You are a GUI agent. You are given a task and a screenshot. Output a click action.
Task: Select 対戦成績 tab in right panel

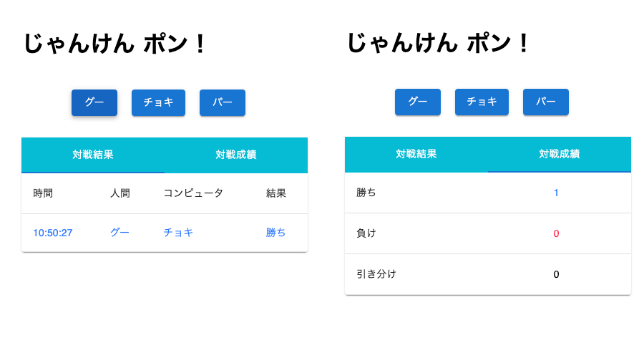pyautogui.click(x=560, y=154)
